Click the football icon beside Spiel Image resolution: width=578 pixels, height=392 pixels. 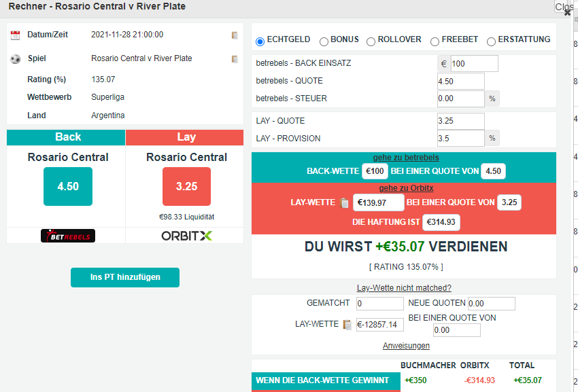click(x=15, y=59)
